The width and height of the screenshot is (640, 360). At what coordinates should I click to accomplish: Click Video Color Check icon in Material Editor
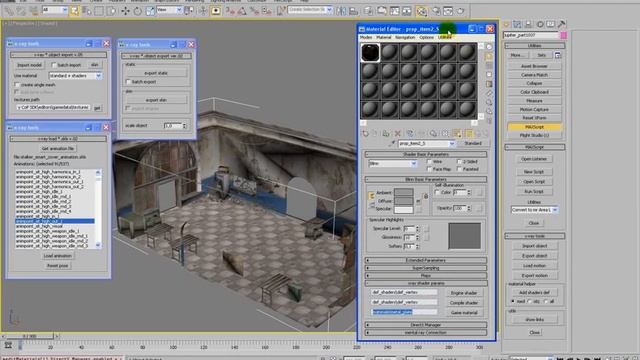(x=489, y=84)
